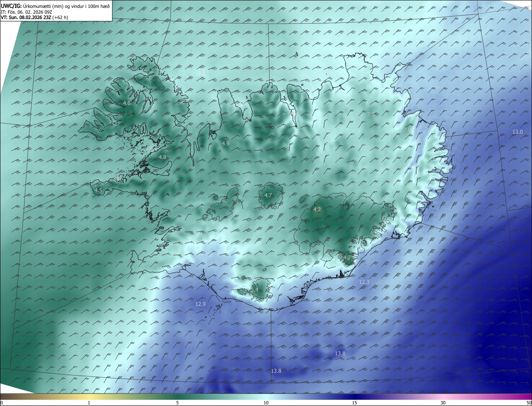Click the 4.7 value label on the glacier
Screen dimensions: 532x406
click(268, 195)
